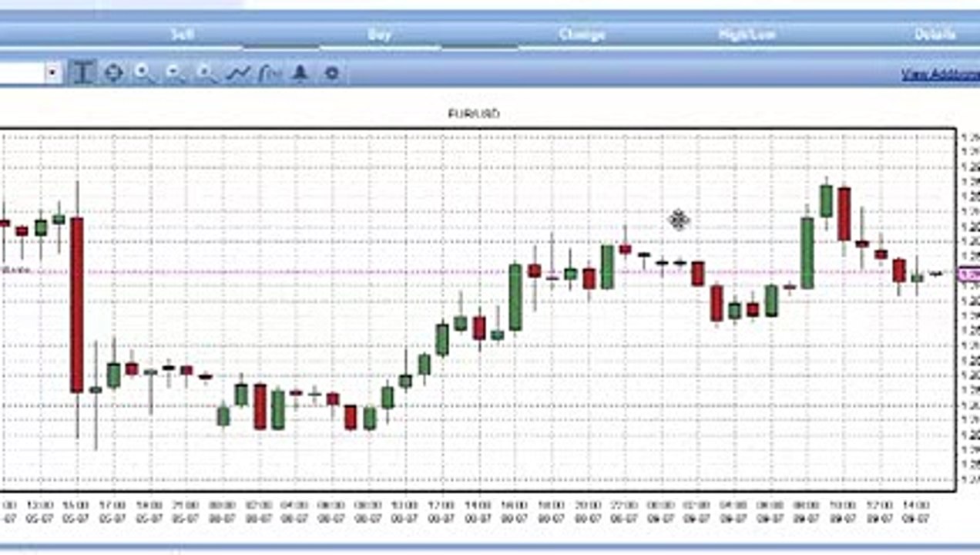The image size is (980, 555).
Task: Click the input field left of toolbar
Action: coord(22,73)
